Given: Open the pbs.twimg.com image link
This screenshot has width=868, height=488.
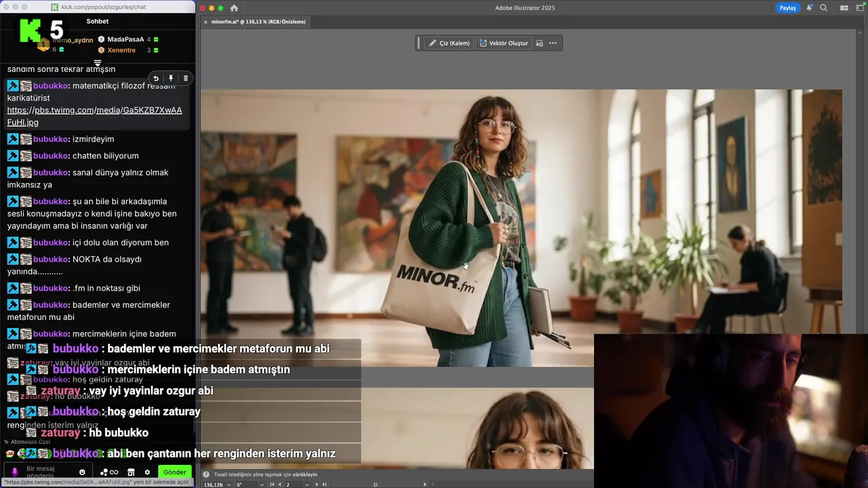Looking at the screenshot, I should click(x=94, y=116).
